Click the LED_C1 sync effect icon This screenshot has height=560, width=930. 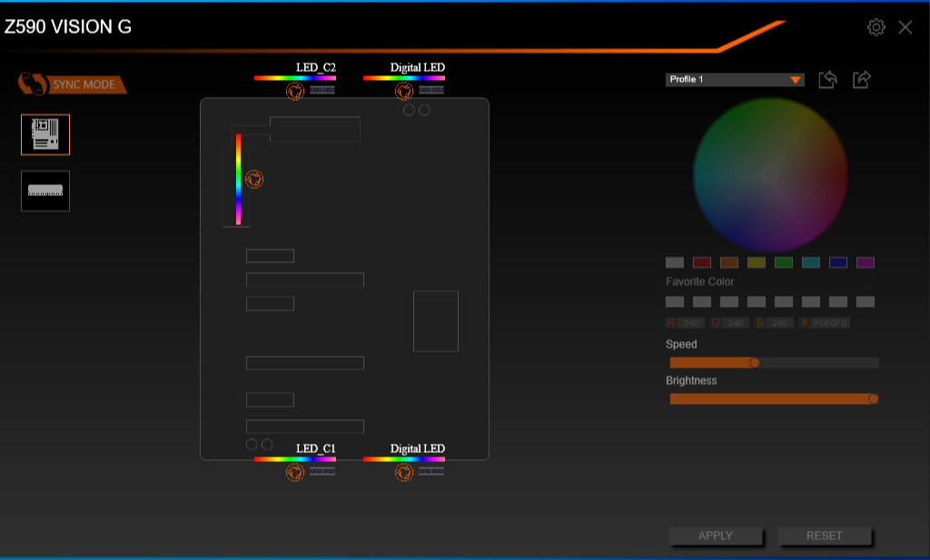pyautogui.click(x=295, y=472)
